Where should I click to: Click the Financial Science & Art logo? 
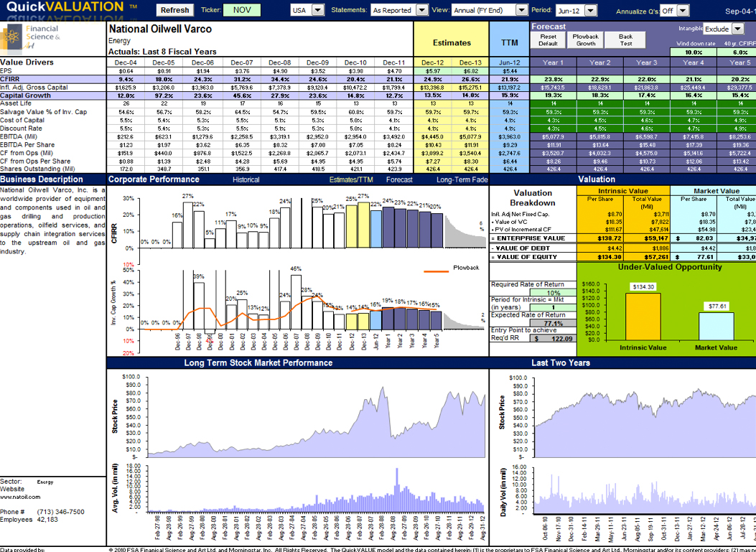(30, 37)
